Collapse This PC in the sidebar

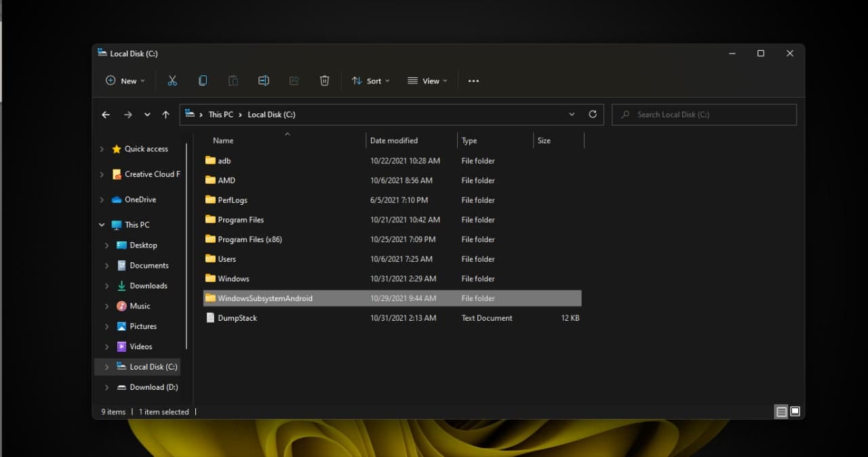101,224
